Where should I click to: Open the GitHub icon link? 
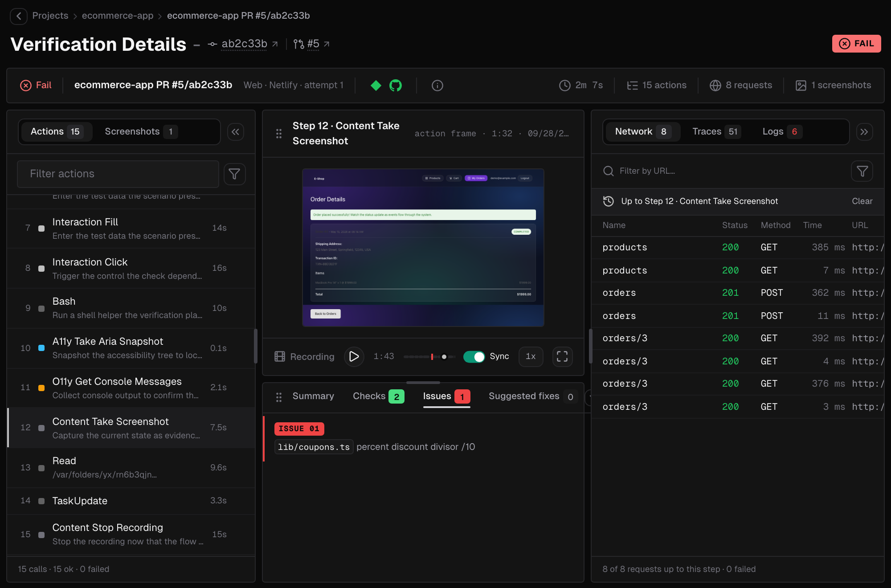coord(396,85)
